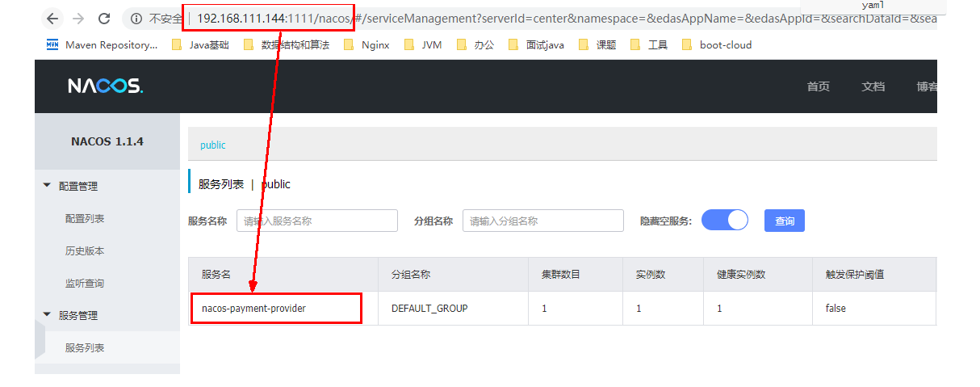
Task: Reload the page with refresh icon
Action: (103, 19)
